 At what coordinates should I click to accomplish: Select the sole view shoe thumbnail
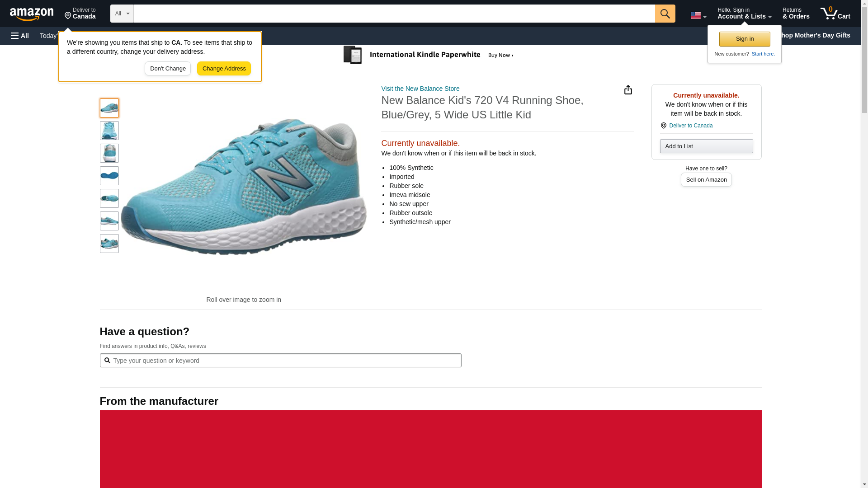coord(109,176)
